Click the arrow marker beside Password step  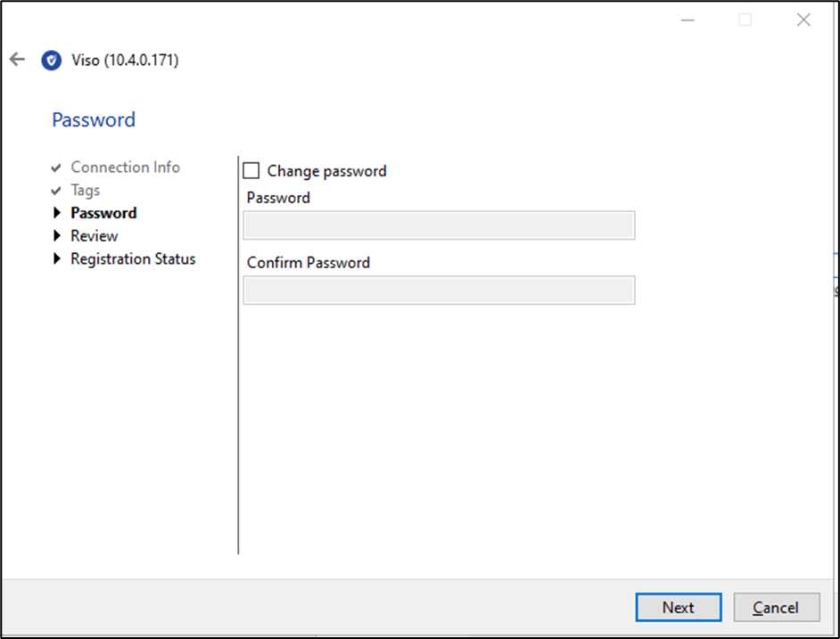click(57, 212)
